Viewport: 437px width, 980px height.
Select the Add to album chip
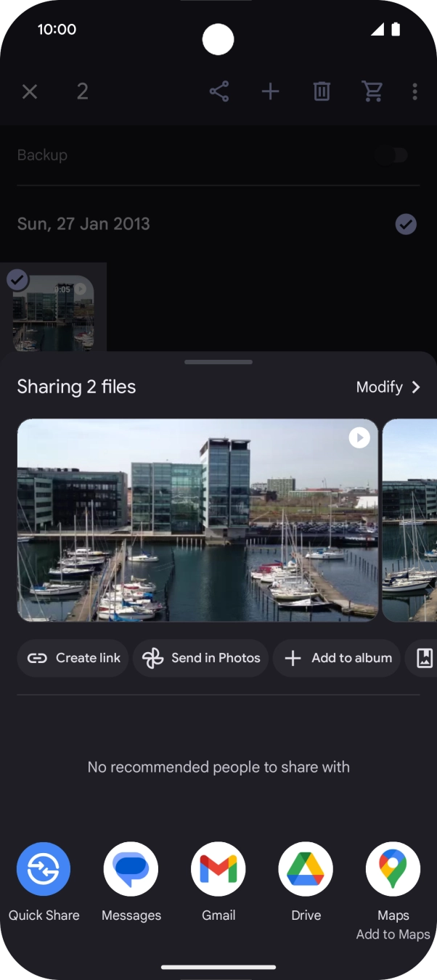tap(337, 658)
